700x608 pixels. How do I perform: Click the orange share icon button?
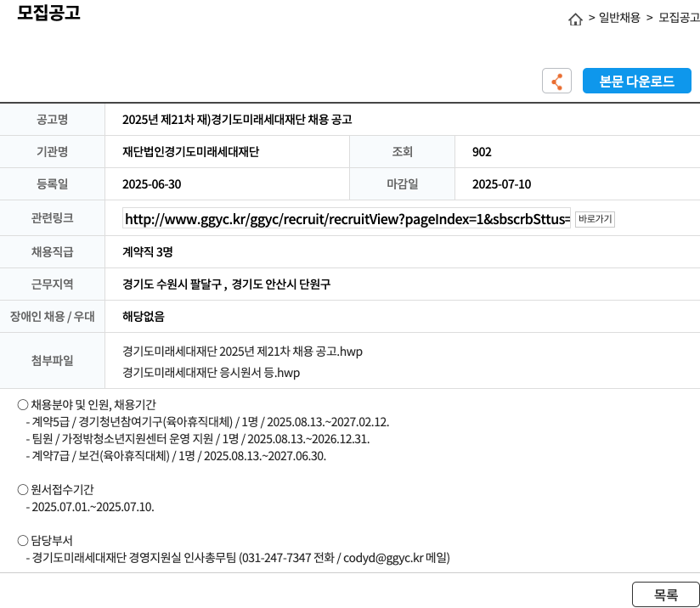tap(556, 81)
